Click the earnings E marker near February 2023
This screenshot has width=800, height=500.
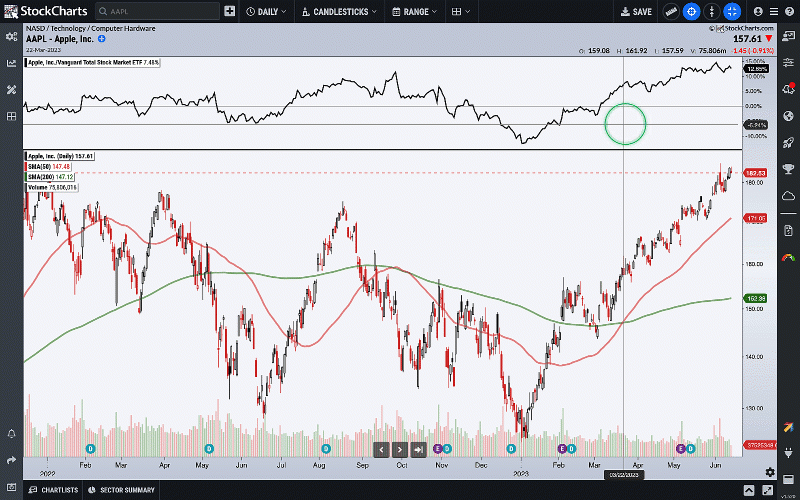pos(562,449)
